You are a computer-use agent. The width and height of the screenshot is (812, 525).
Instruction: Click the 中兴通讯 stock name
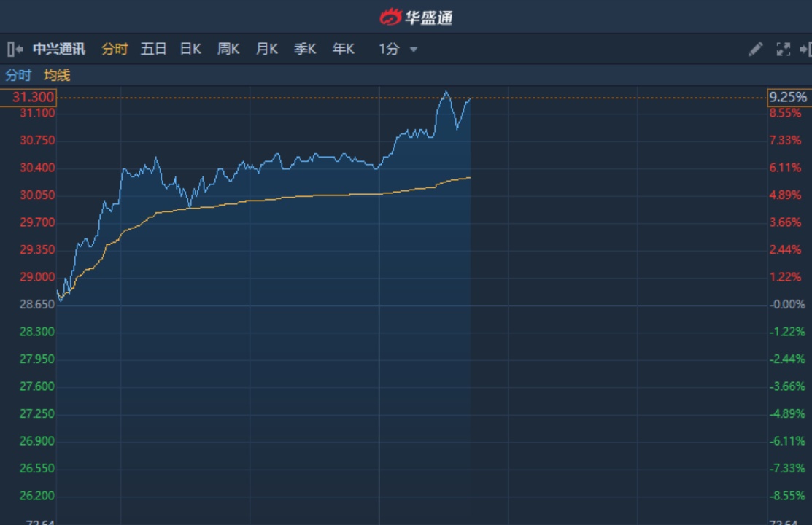pos(59,50)
